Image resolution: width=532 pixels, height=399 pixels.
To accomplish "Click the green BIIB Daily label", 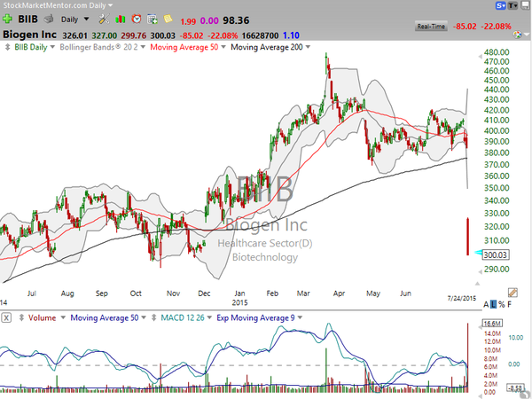I will 30,47.
